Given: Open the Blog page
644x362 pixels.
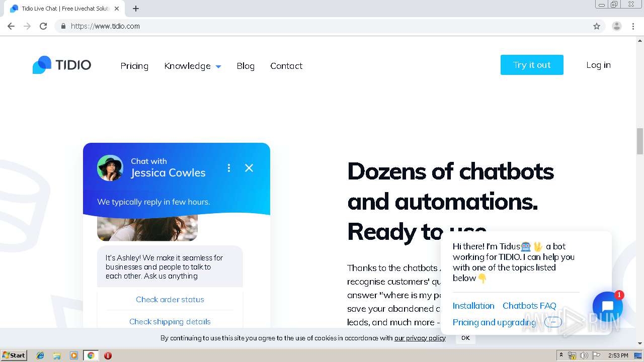Looking at the screenshot, I should click(x=246, y=66).
